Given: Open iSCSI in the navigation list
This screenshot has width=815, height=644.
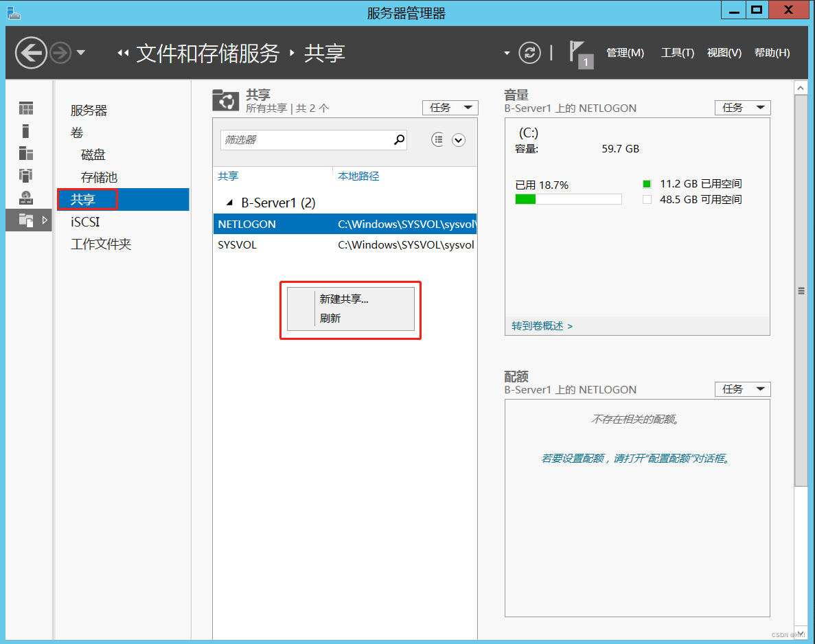Looking at the screenshot, I should coord(85,222).
